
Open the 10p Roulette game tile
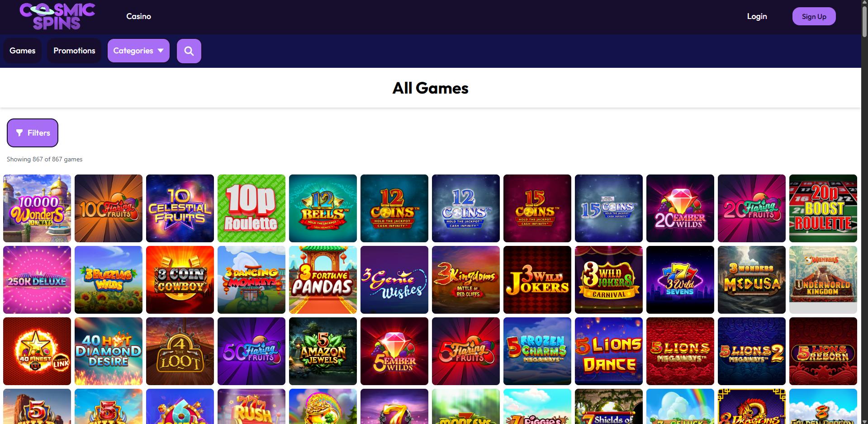point(251,208)
